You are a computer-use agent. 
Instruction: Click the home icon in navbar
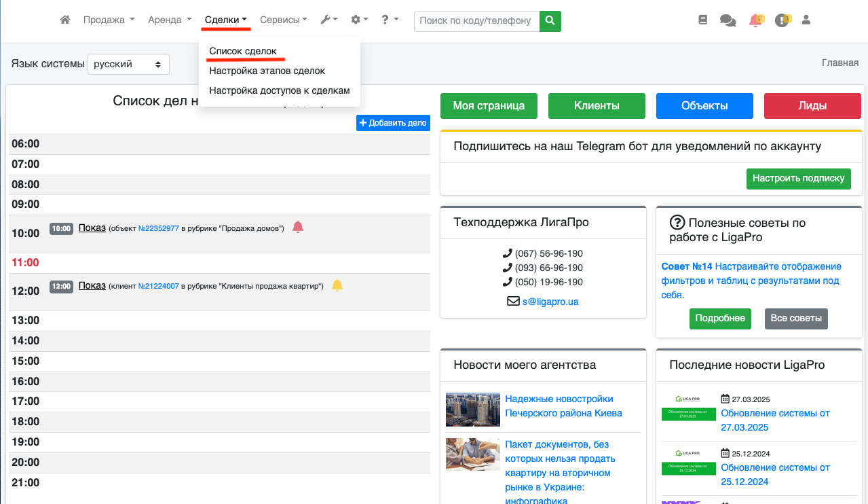click(65, 20)
